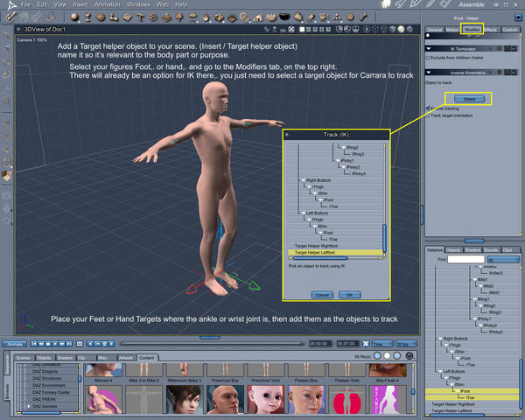Click the goblet-shaped spline object icon
The image size is (525, 420).
[x=87, y=17]
